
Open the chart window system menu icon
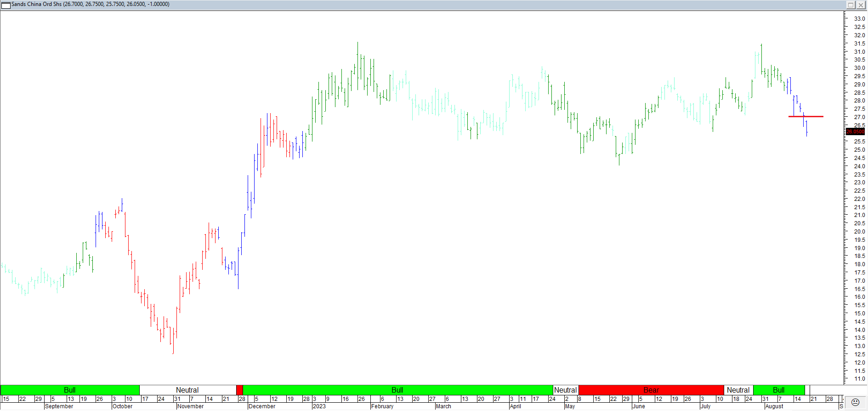tap(6, 5)
